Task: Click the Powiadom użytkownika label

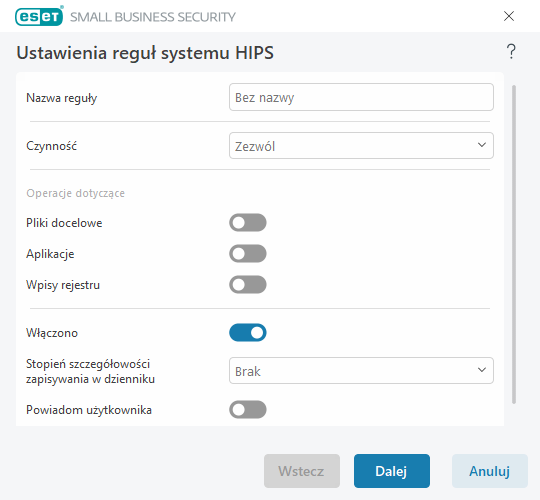Action: pos(89,410)
